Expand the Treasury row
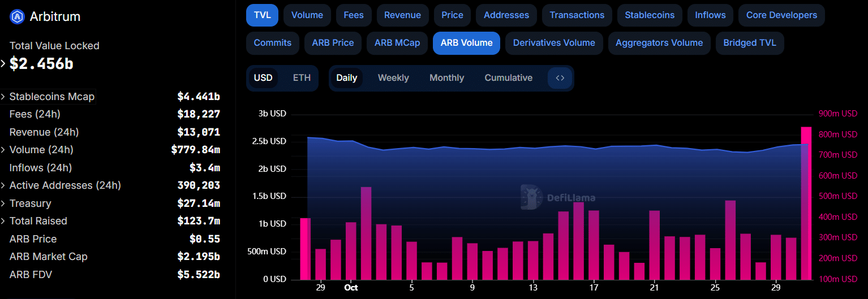 3,203
